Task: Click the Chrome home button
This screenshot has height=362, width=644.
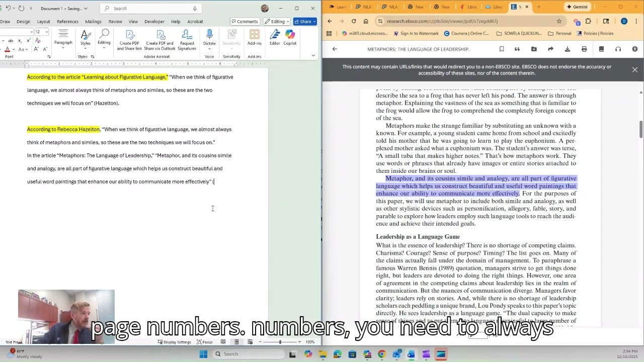Action: [x=366, y=21]
